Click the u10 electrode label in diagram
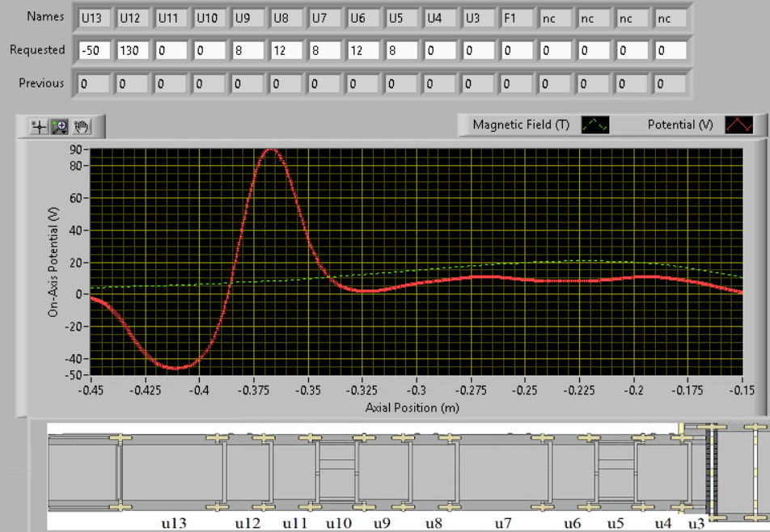Screen dimensions: 770x532 point(339,523)
